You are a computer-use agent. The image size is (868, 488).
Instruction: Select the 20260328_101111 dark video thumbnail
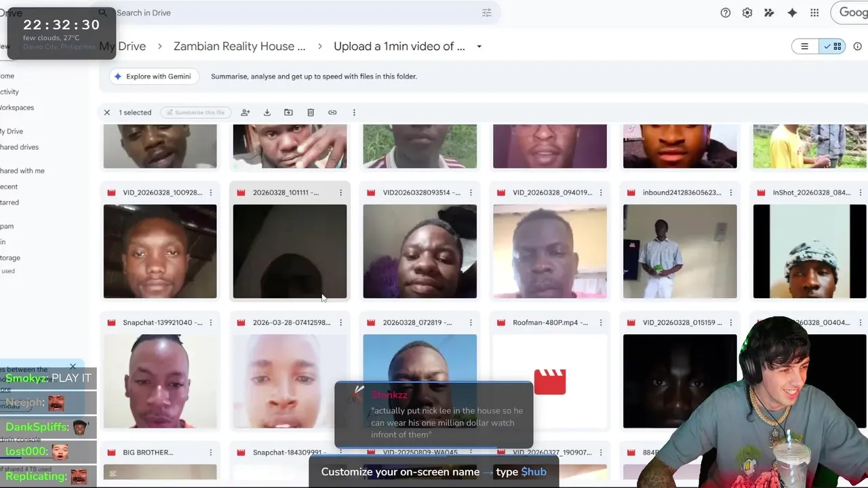pyautogui.click(x=290, y=251)
